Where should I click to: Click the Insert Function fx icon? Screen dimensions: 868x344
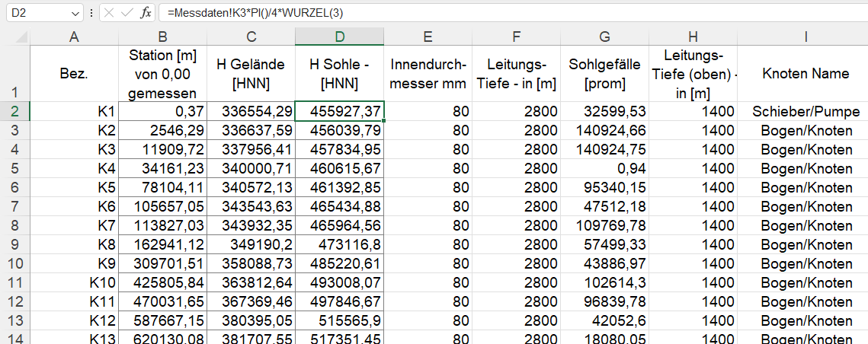click(x=146, y=14)
